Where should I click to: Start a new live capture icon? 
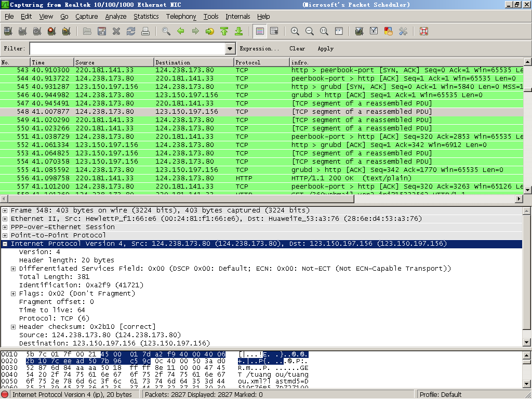point(37,31)
